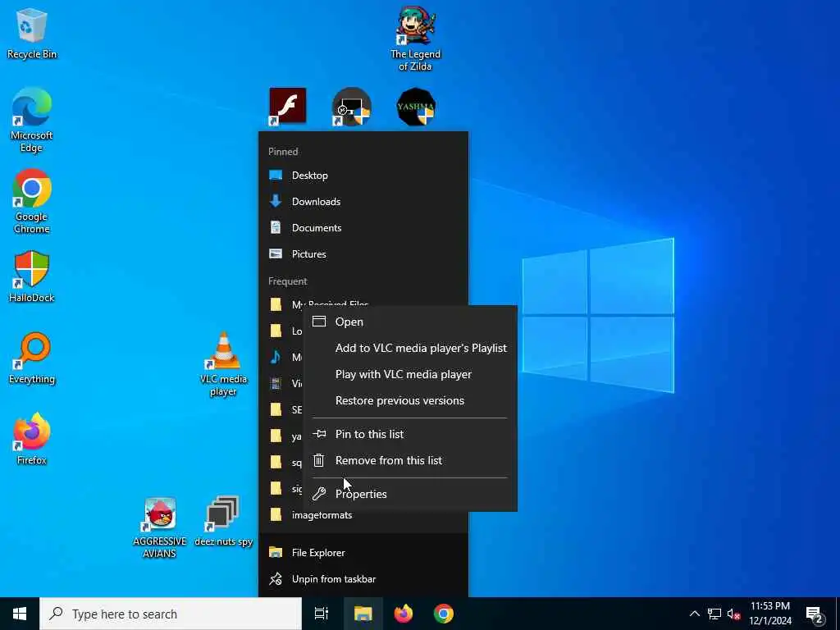The image size is (840, 630).
Task: Select AGGRESSIVE AVIANS desktop shortcut
Action: [x=160, y=527]
